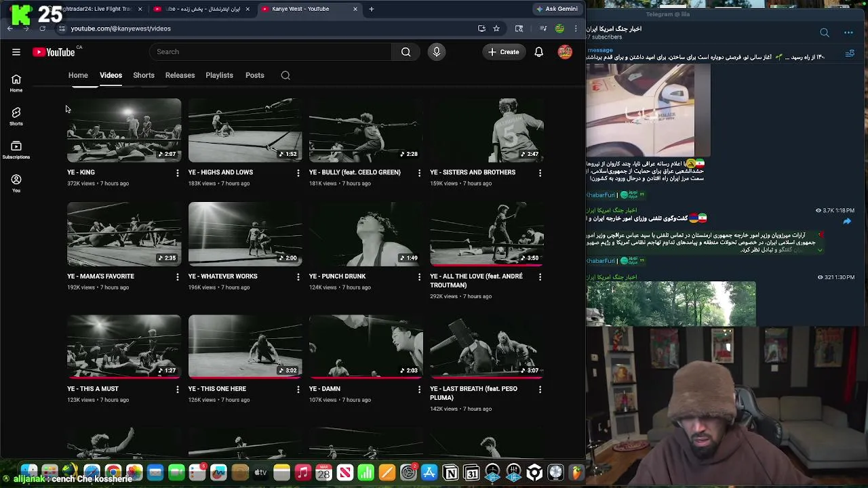This screenshot has width=868, height=488.
Task: Open the You section in sidebar
Action: tap(16, 183)
